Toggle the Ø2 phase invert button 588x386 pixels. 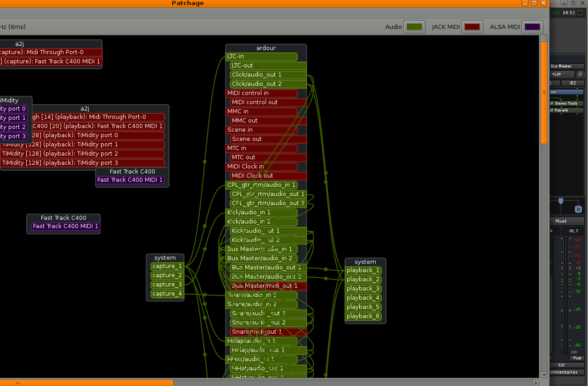point(573,83)
